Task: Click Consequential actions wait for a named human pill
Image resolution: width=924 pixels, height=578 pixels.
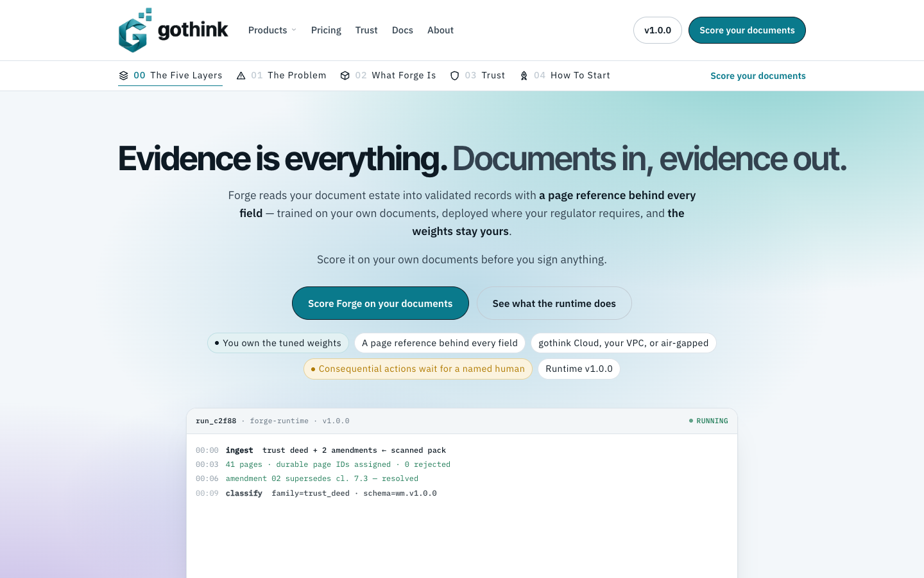Action: click(418, 369)
